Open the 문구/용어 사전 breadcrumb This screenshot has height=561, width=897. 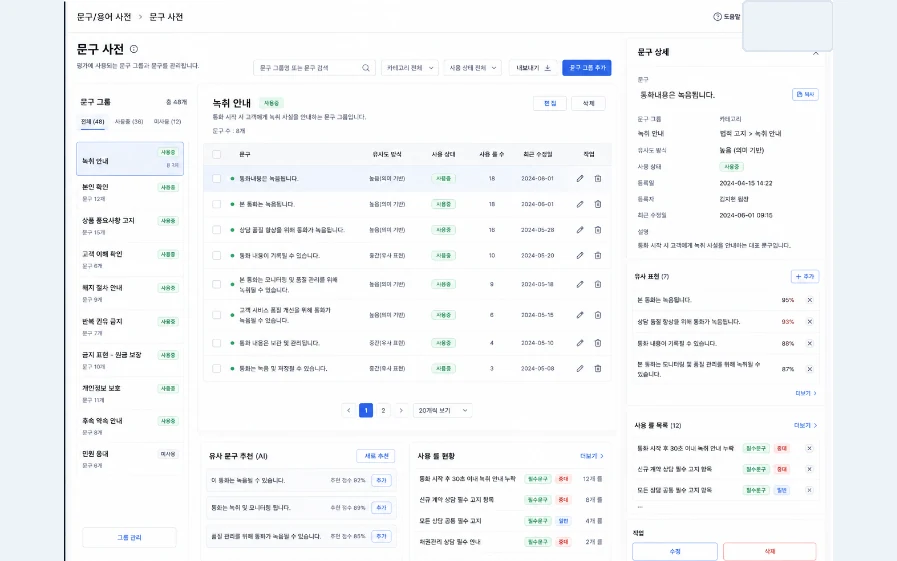point(104,17)
